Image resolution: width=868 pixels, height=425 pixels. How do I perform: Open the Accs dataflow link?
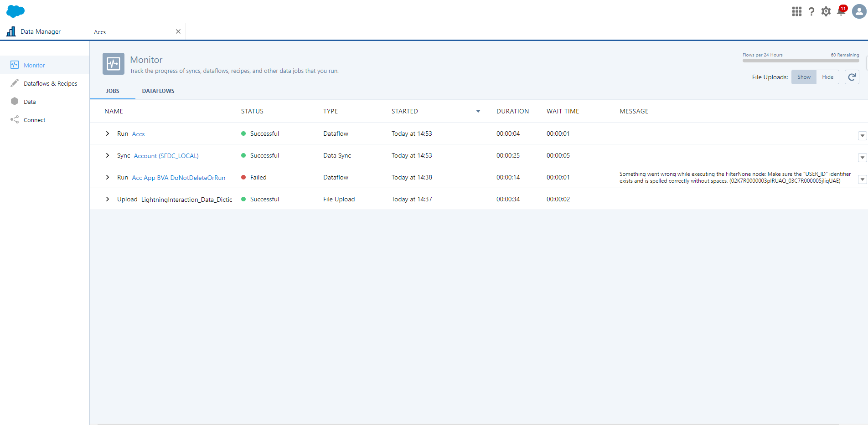[138, 133]
